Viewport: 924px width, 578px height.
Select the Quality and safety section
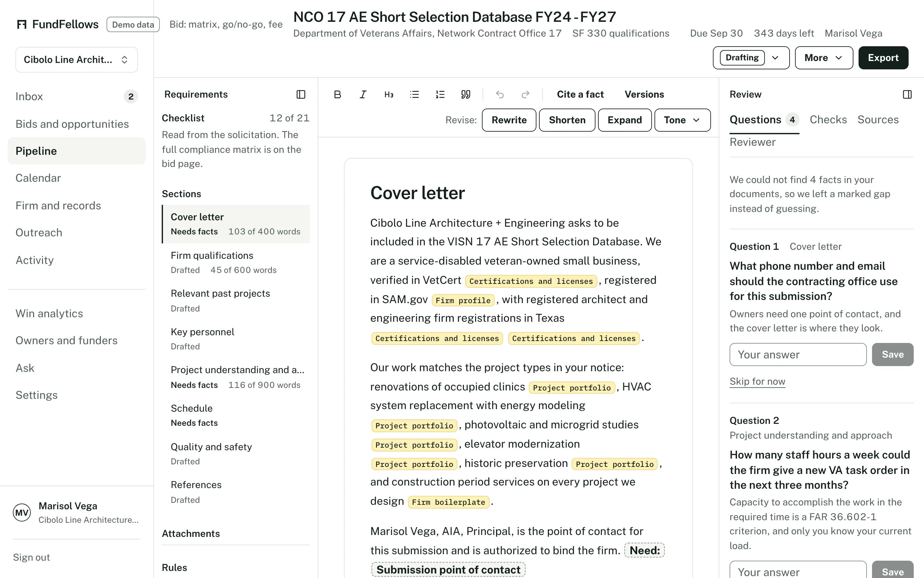click(236, 454)
